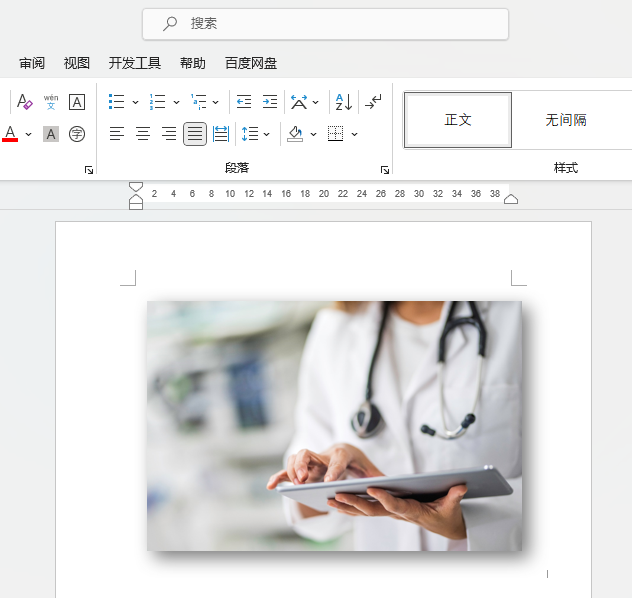Apply distributed alignment
Image resolution: width=632 pixels, height=598 pixels.
pyautogui.click(x=221, y=134)
